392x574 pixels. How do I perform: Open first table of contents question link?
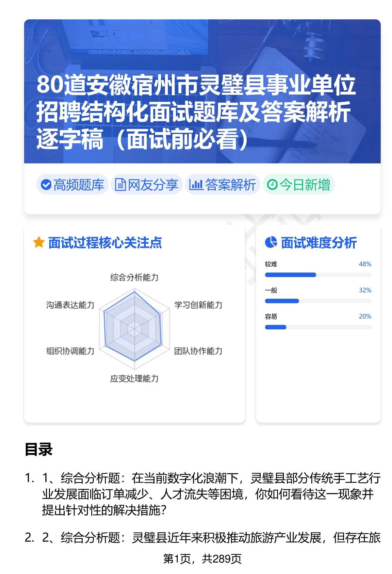[211, 494]
